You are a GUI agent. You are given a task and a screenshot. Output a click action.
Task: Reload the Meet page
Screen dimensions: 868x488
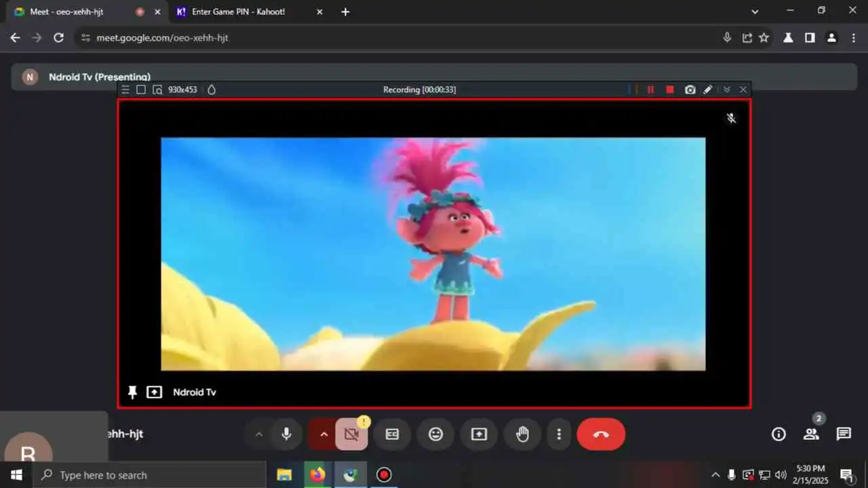point(58,38)
